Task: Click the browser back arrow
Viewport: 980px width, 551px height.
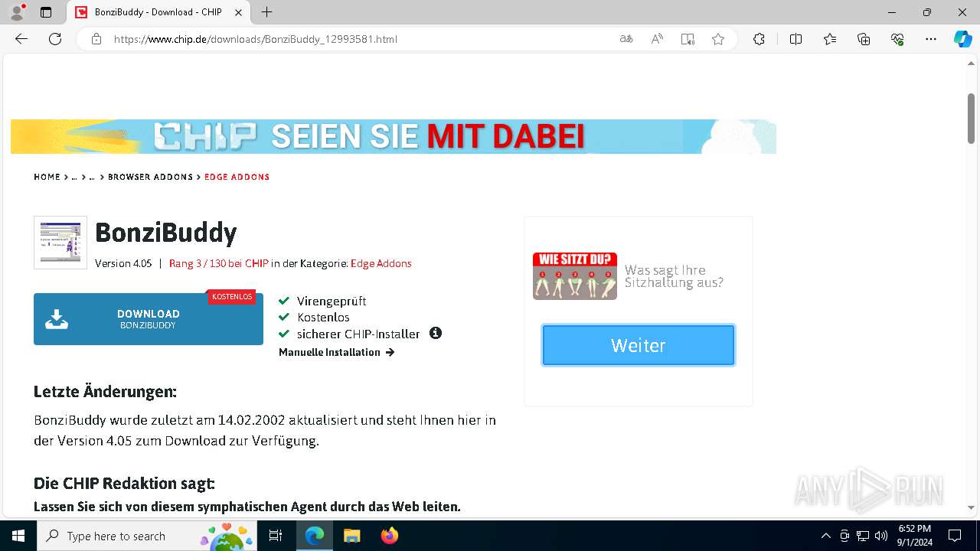Action: (x=21, y=39)
